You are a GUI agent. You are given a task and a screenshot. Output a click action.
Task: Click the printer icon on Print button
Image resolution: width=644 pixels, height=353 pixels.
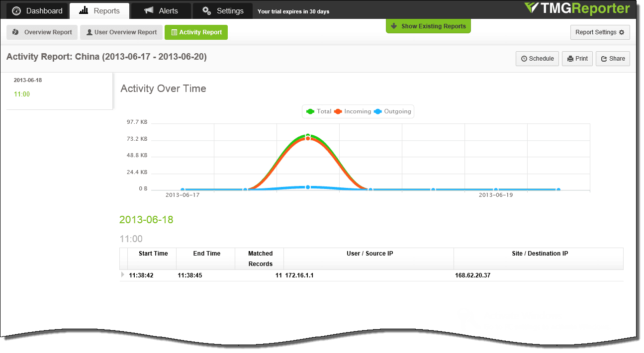point(570,59)
